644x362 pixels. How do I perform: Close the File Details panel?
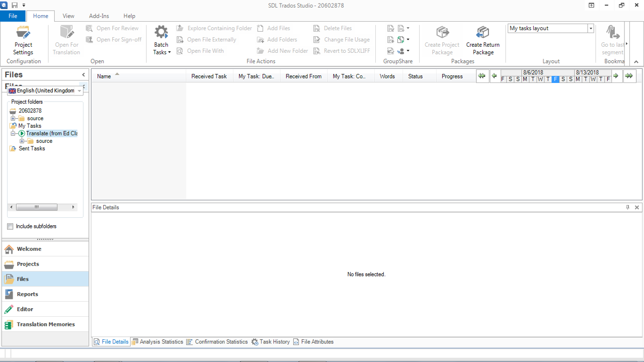[x=637, y=207]
